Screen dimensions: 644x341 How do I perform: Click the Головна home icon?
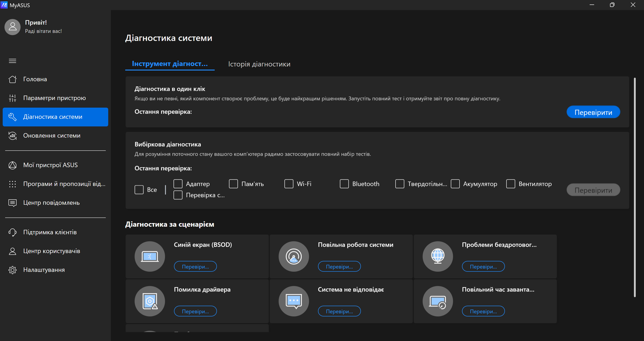[x=13, y=79]
